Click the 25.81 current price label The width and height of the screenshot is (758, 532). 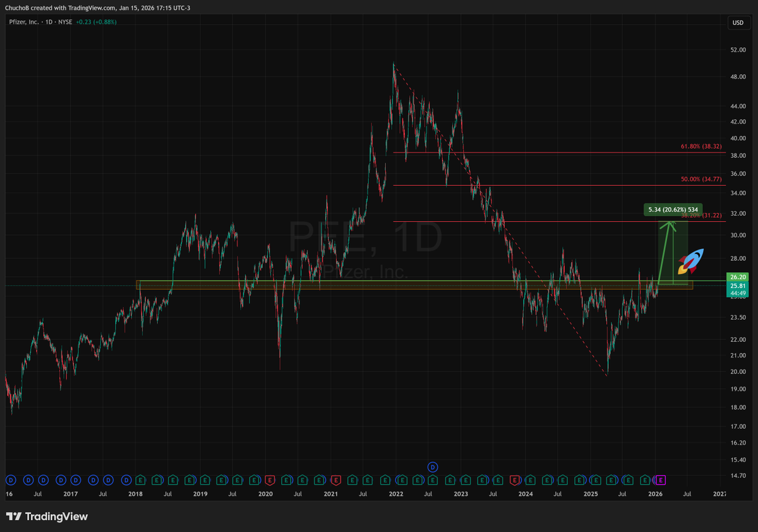[x=738, y=285]
